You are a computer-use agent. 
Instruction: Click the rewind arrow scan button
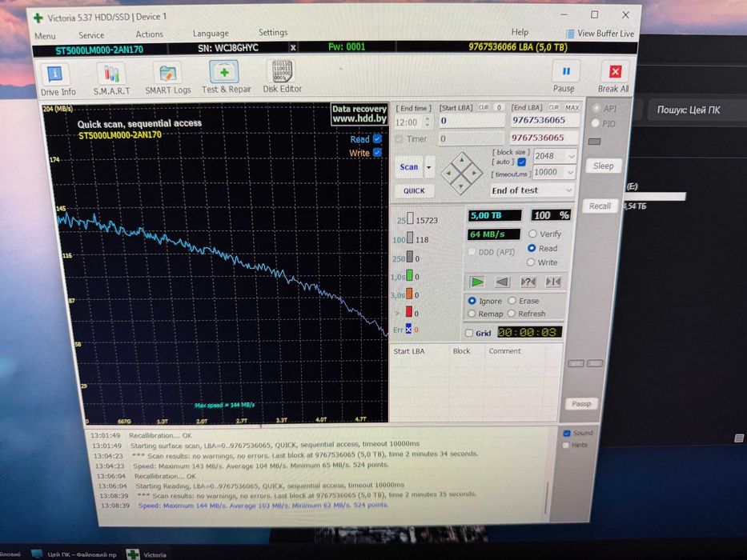(503, 282)
